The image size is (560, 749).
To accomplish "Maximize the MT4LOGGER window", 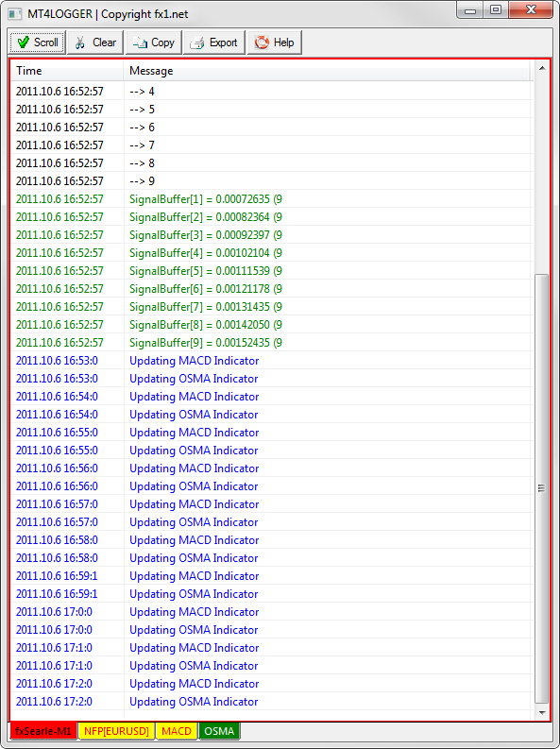I will tap(496, 9).
